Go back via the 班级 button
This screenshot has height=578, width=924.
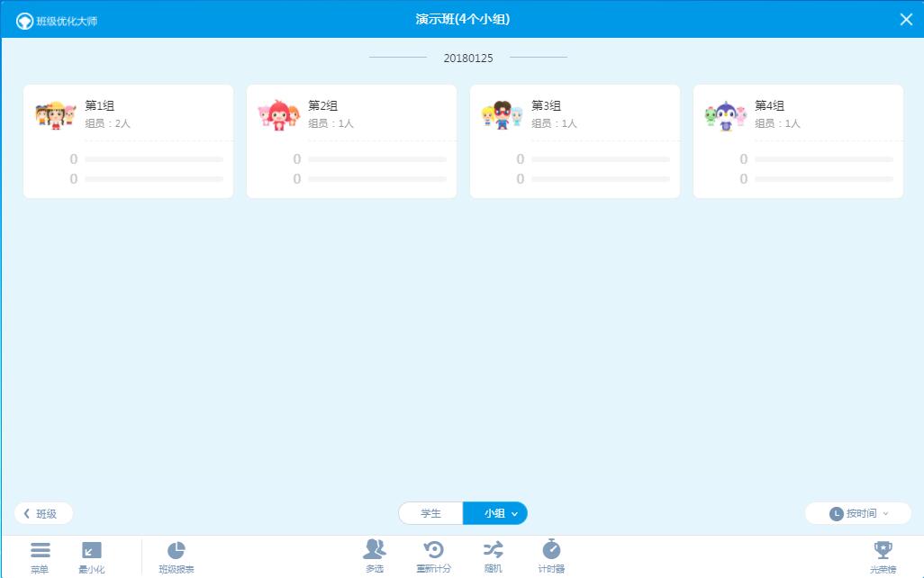click(43, 513)
